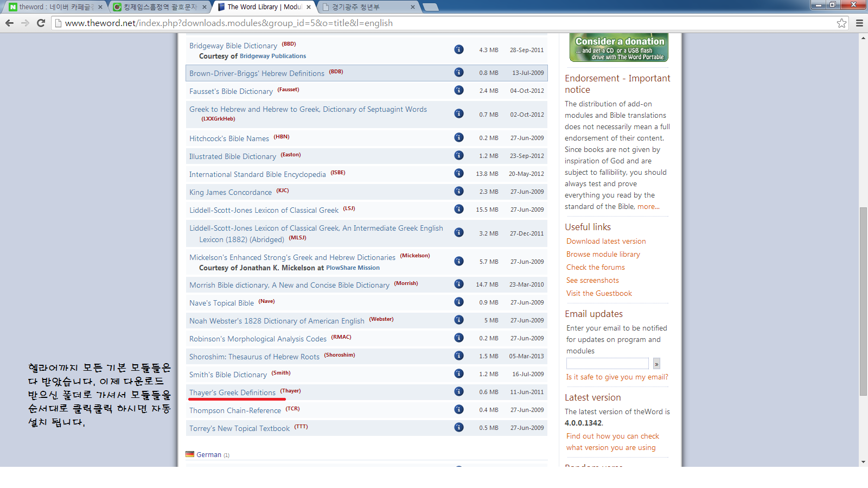Click the page vertical scrollbar thumb
The width and height of the screenshot is (868, 488).
[x=863, y=301]
